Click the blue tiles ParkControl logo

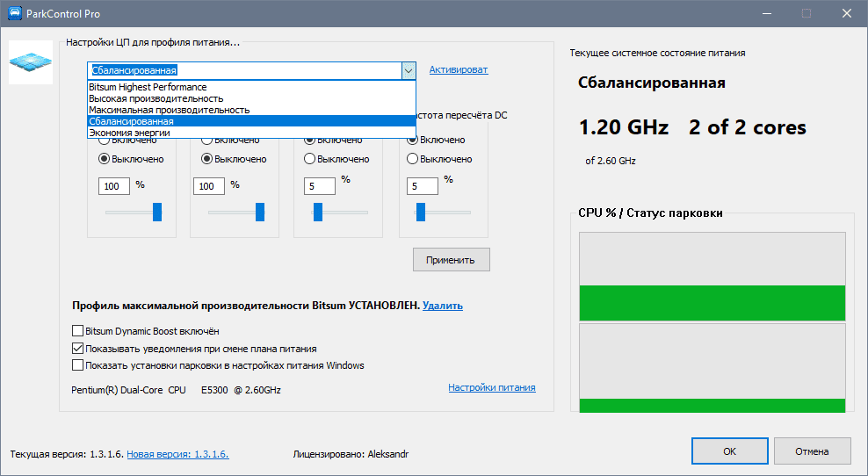(x=31, y=62)
